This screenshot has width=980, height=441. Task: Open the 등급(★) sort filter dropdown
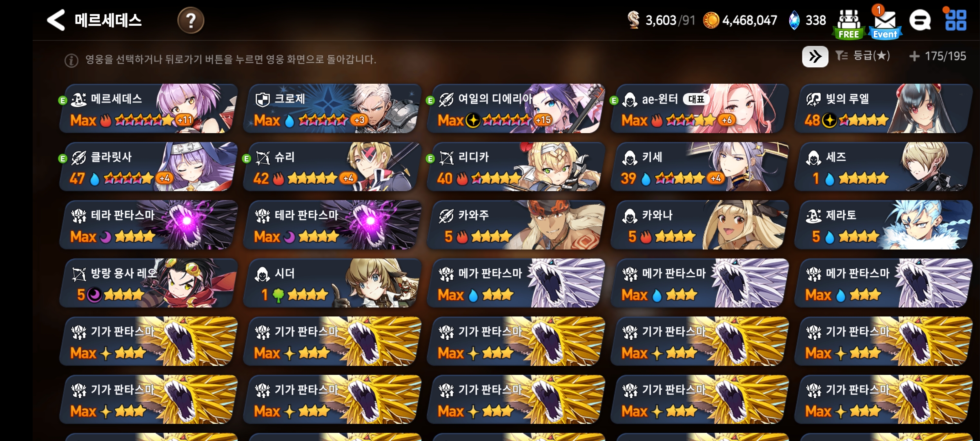coord(862,56)
